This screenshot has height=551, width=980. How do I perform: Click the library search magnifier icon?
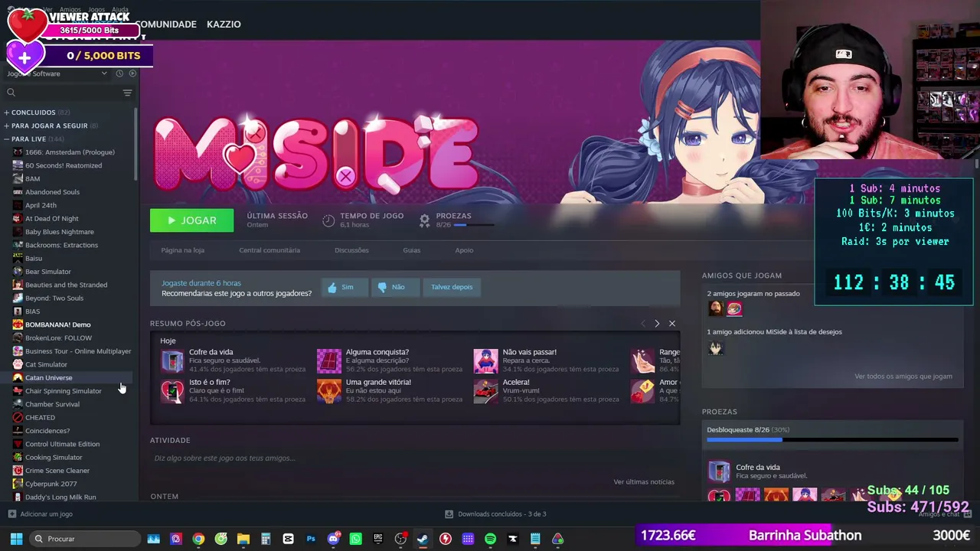pos(11,93)
